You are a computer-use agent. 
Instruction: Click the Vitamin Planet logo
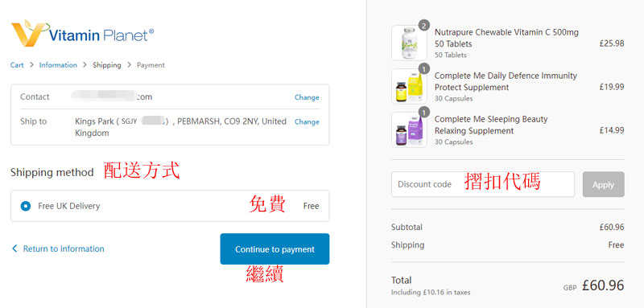click(83, 33)
